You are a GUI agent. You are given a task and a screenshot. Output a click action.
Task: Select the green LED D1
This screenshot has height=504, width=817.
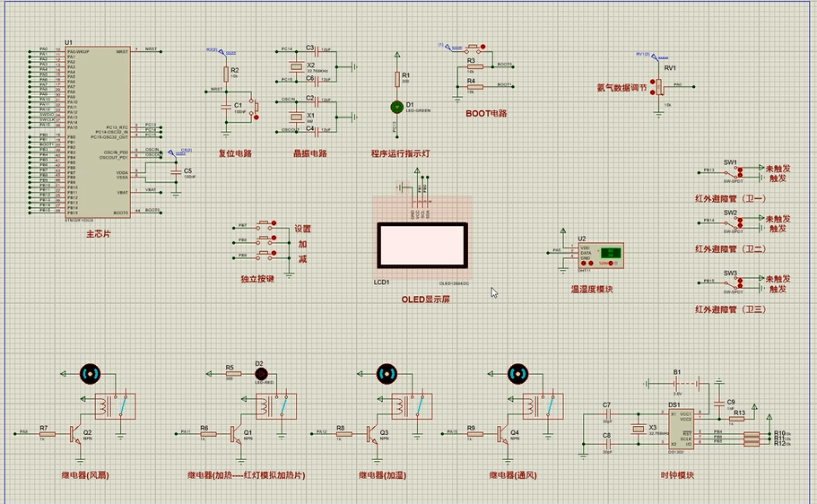(396, 107)
